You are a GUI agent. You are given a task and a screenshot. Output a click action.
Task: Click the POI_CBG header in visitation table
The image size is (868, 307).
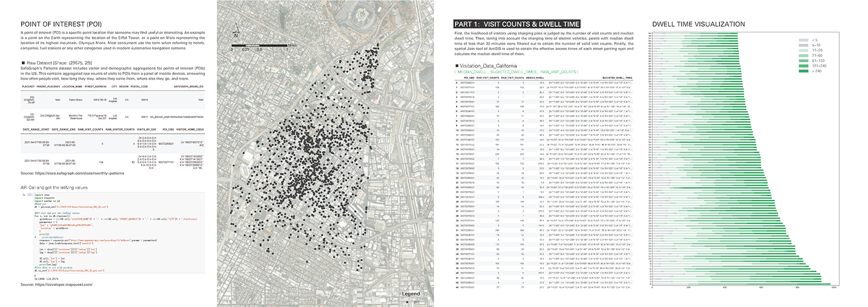point(469,78)
